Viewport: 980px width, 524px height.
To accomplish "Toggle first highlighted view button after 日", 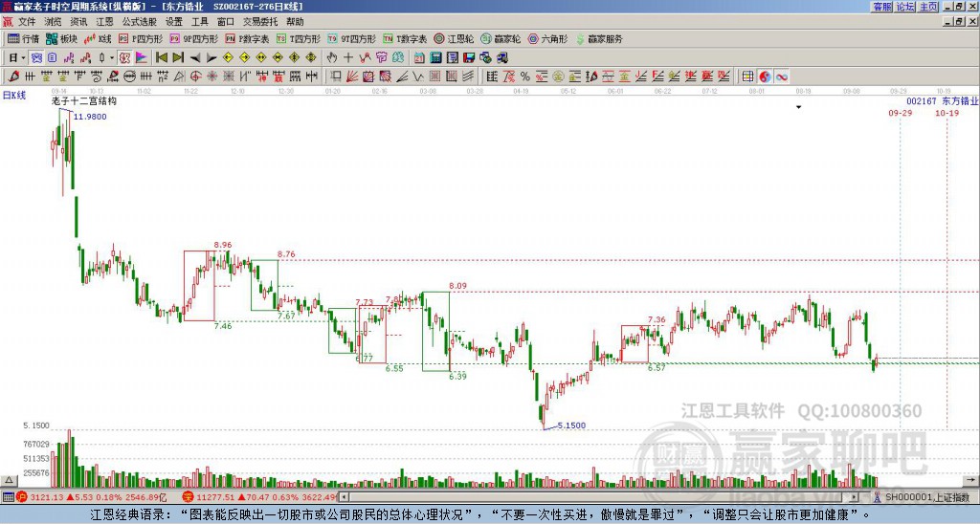I will click(x=35, y=57).
